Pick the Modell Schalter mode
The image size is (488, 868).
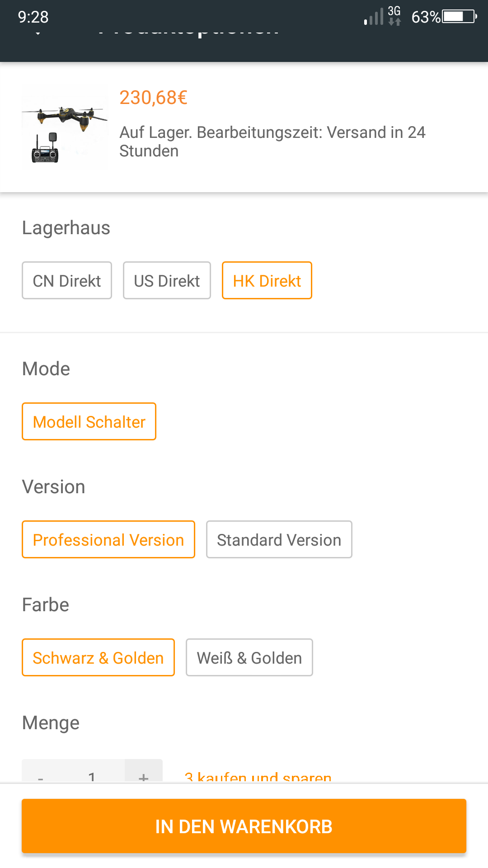tap(89, 421)
